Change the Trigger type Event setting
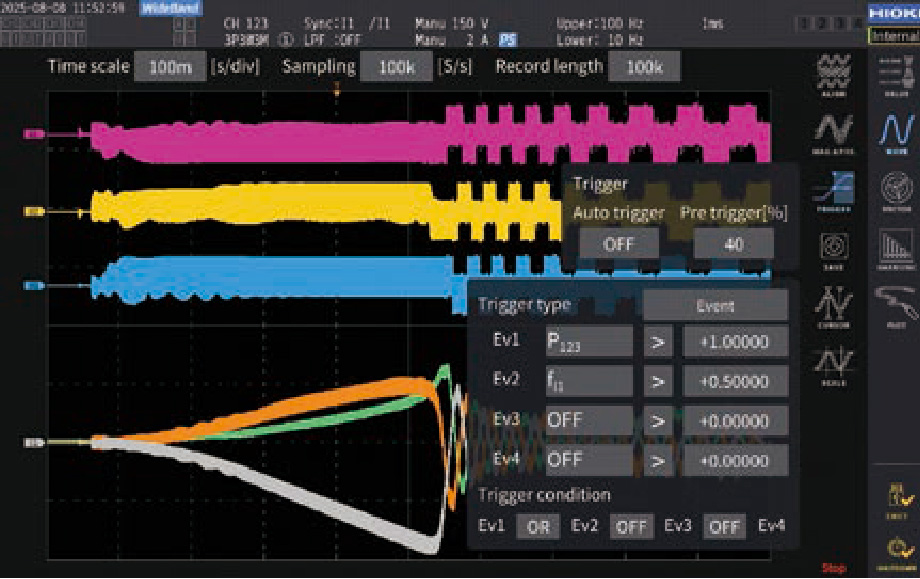920x579 pixels. click(714, 306)
